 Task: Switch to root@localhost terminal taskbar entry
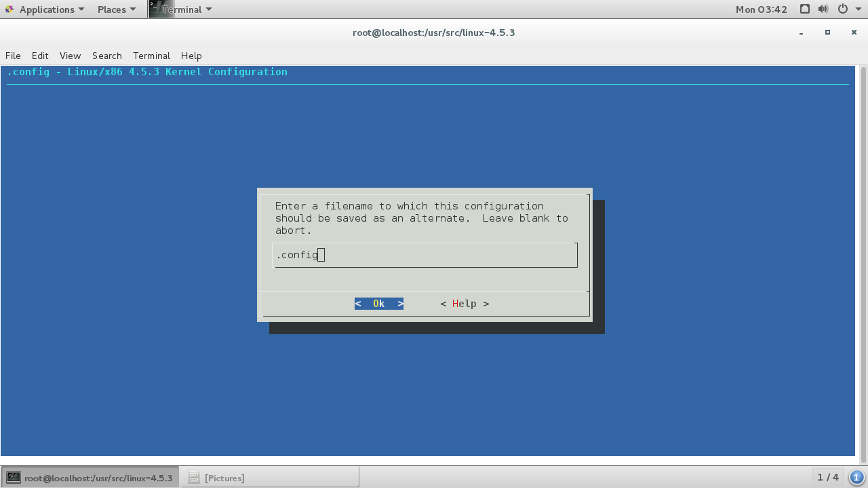[91, 478]
